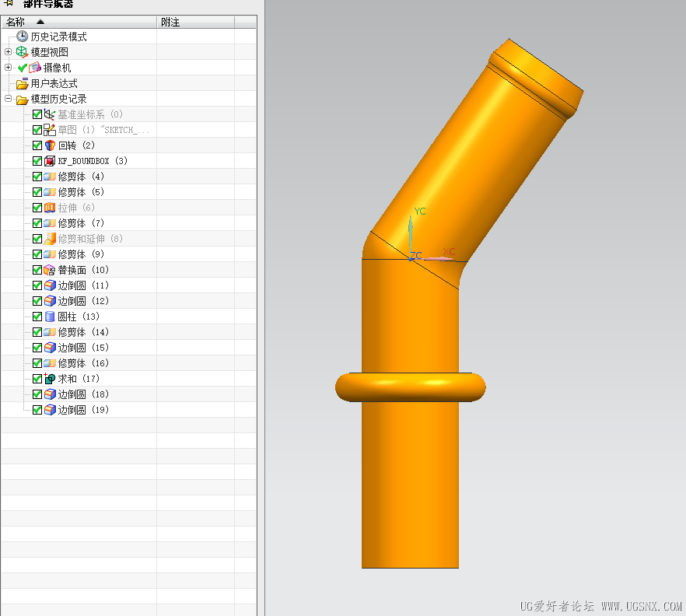686x616 pixels.
Task: Select the ring flange on the pipe model
Action: tap(411, 387)
